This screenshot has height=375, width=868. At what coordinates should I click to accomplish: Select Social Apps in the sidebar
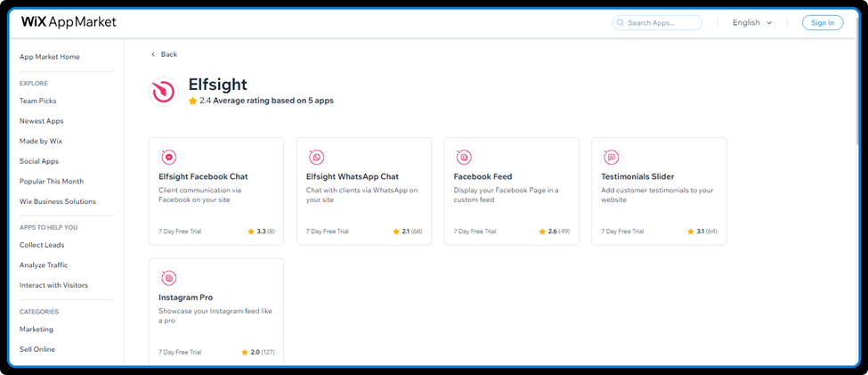click(39, 161)
